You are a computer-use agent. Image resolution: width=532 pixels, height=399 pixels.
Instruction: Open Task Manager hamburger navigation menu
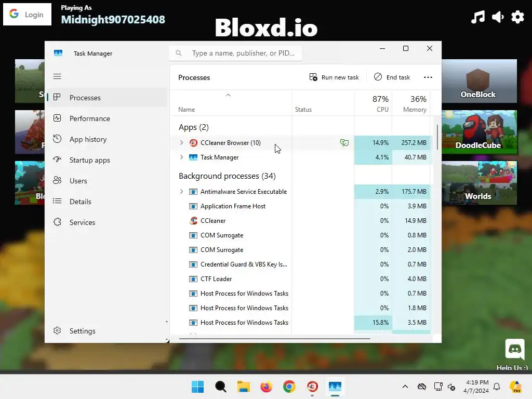tap(57, 76)
